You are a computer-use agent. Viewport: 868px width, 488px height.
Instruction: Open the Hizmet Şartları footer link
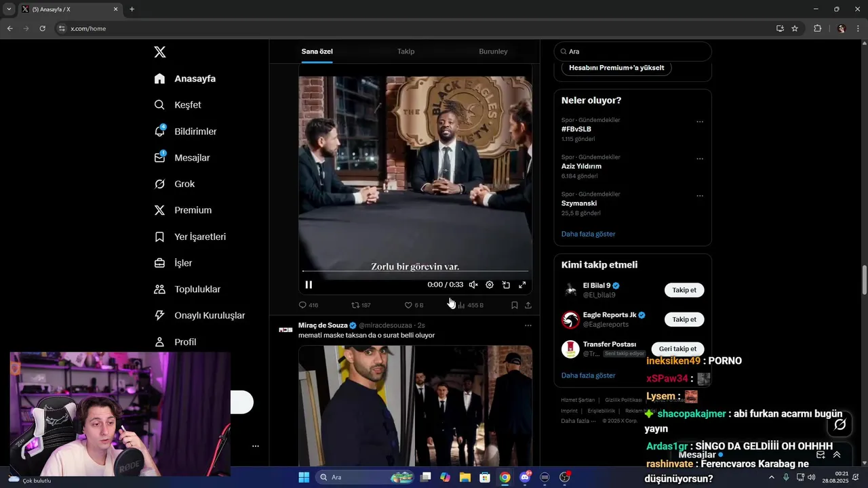tap(578, 400)
